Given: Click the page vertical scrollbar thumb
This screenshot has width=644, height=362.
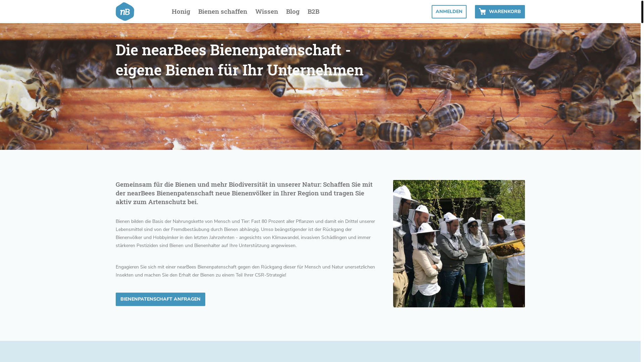Looking at the screenshot, I should [x=642, y=11].
